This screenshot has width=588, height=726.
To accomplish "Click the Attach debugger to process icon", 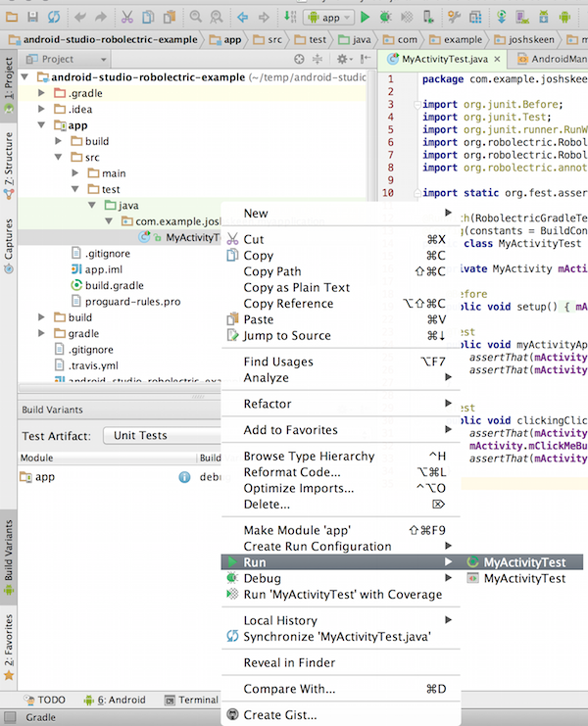I will (428, 18).
